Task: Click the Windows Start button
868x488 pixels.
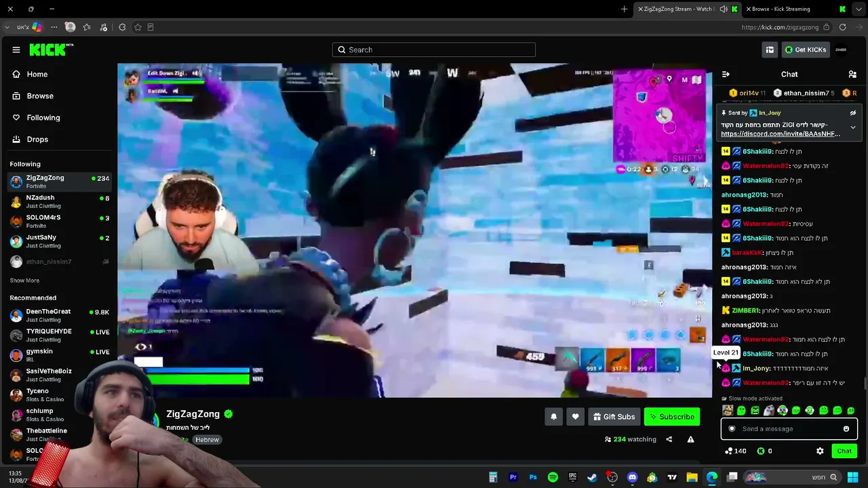Action: [x=852, y=477]
